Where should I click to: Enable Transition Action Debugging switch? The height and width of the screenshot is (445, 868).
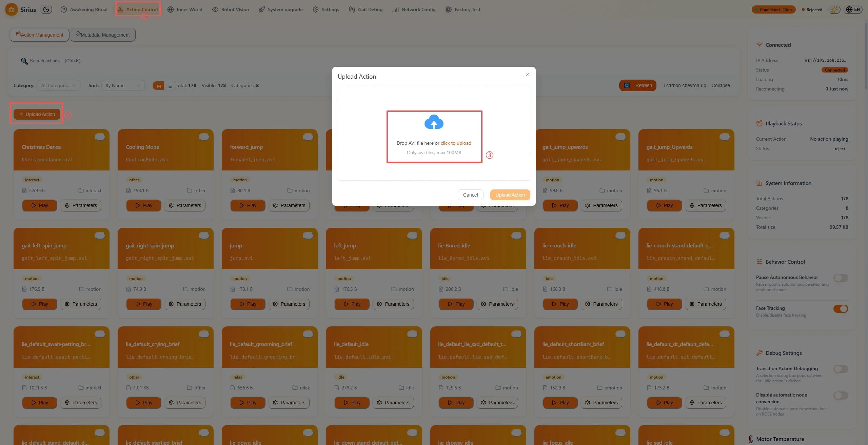click(841, 369)
